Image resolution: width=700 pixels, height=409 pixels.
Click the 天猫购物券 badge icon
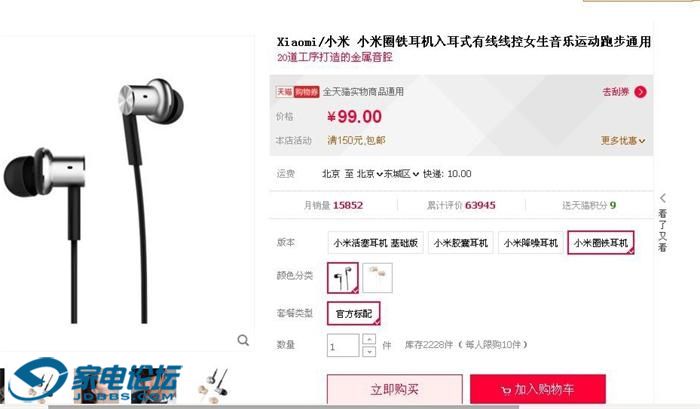click(297, 92)
